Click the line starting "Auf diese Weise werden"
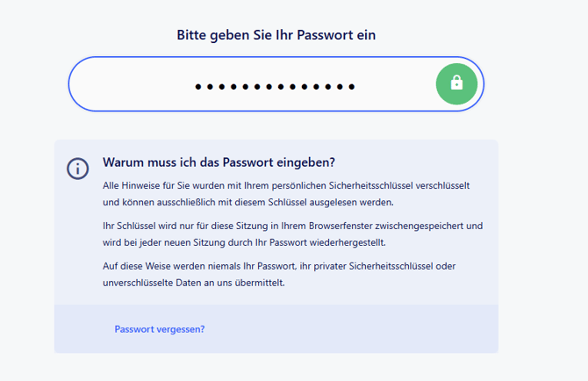This screenshot has height=381, width=588. 279,265
